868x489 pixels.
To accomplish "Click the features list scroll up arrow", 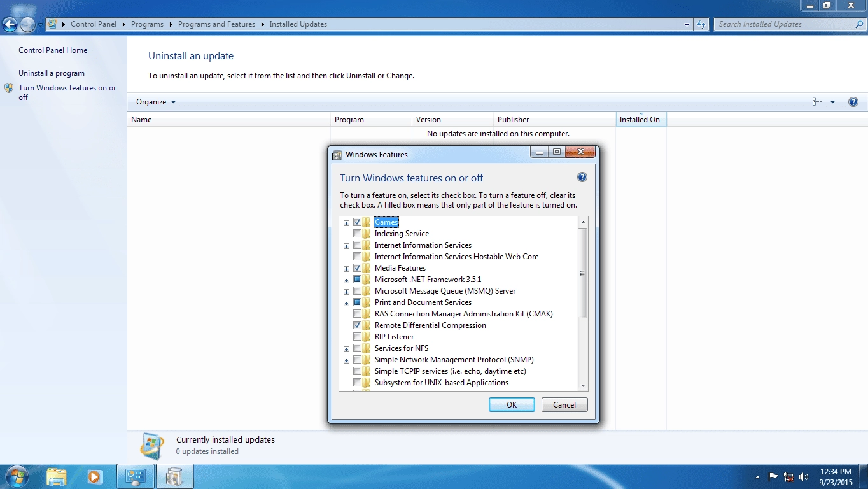I will tap(582, 222).
